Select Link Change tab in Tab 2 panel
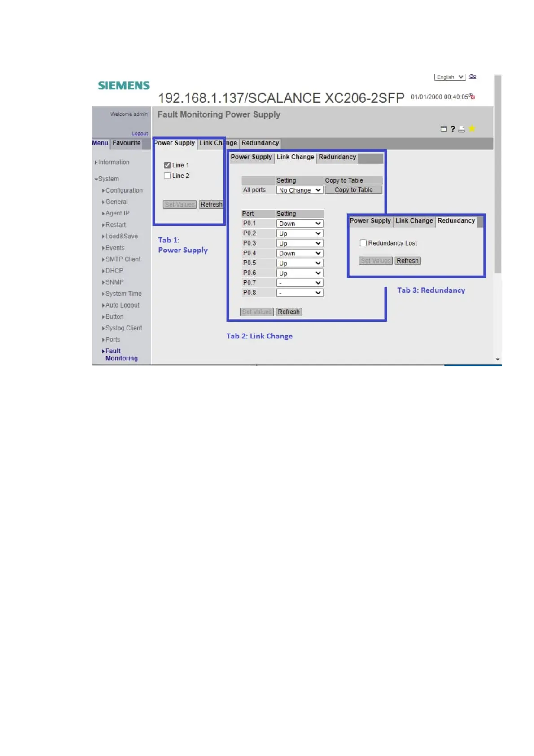This screenshot has width=534, height=756. pyautogui.click(x=295, y=157)
